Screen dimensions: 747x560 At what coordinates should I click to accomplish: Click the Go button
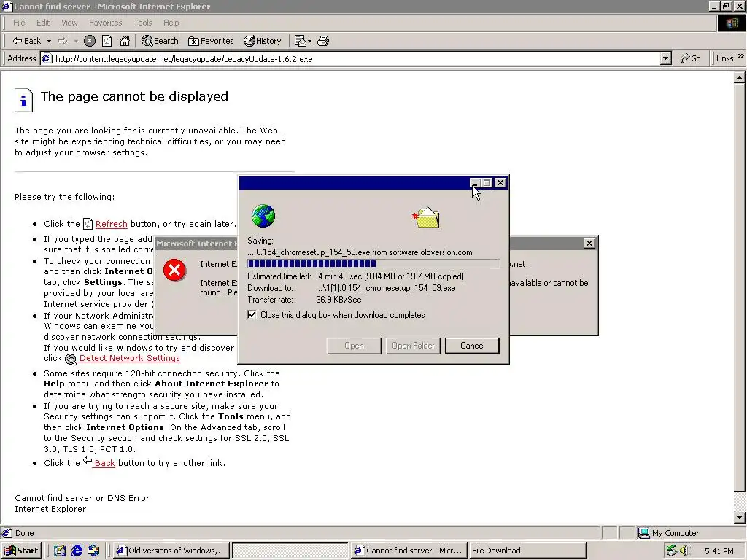coord(691,58)
